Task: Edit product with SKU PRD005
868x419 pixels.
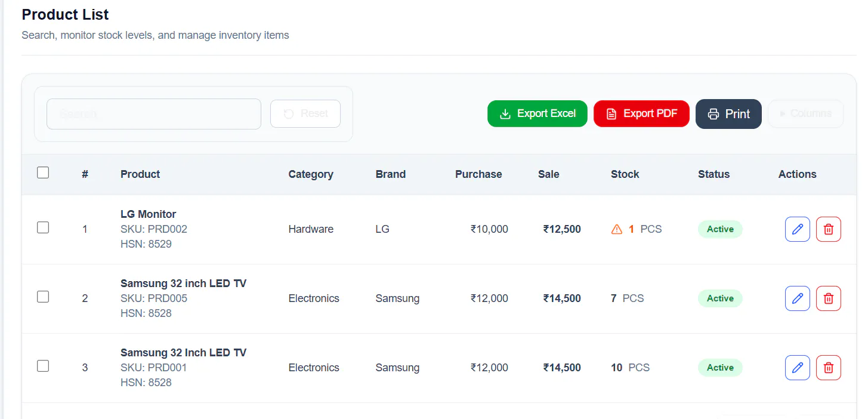Action: click(797, 298)
